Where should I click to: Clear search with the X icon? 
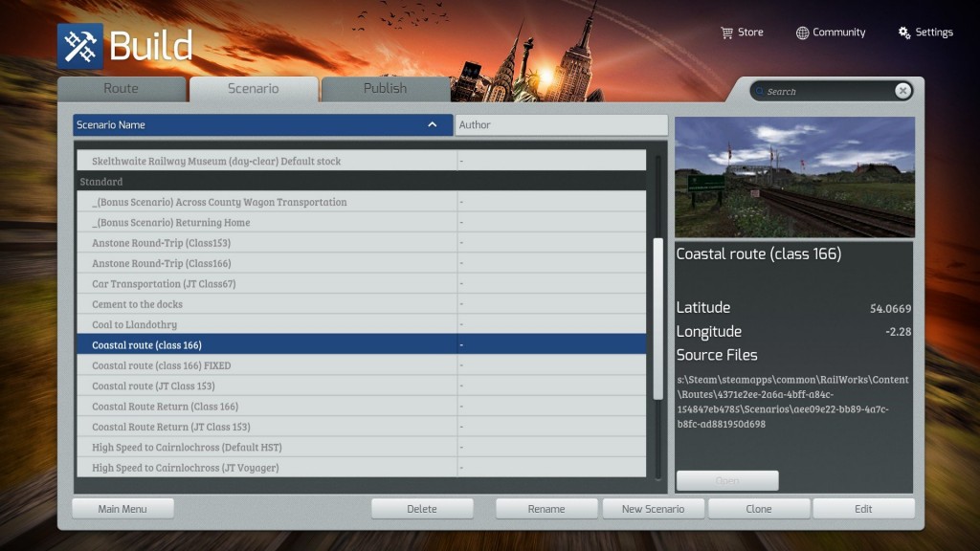(x=902, y=91)
